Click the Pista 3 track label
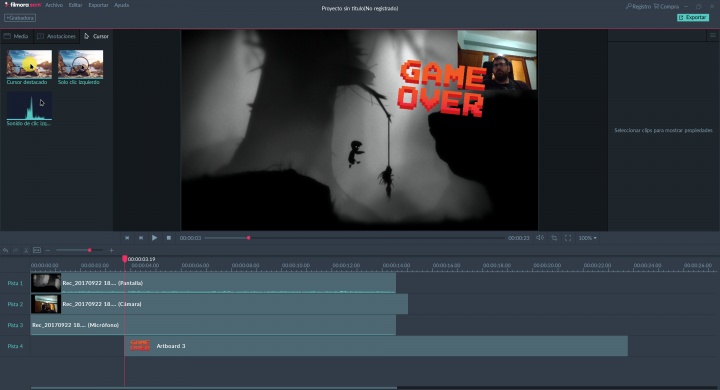This screenshot has height=390, width=720. coord(15,325)
